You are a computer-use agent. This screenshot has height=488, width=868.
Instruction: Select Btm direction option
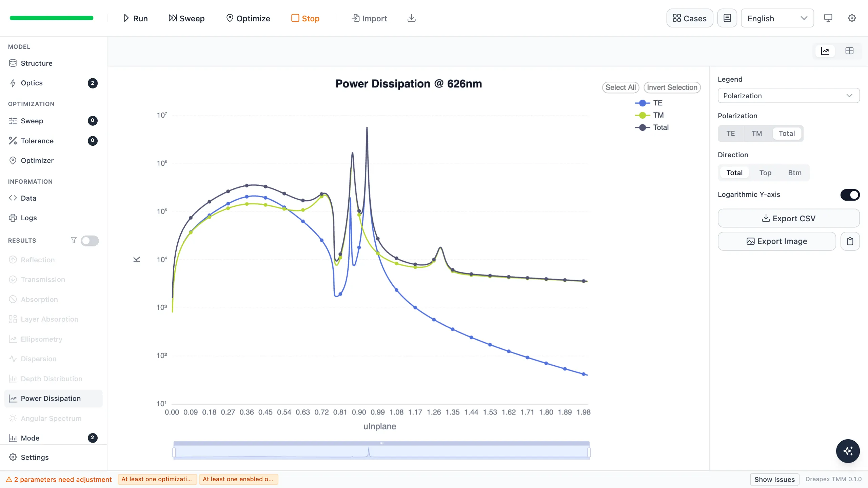[794, 173]
